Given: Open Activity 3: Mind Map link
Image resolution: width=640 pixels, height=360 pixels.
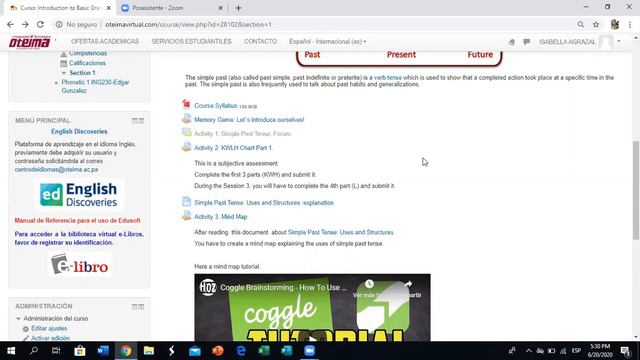Looking at the screenshot, I should click(221, 217).
